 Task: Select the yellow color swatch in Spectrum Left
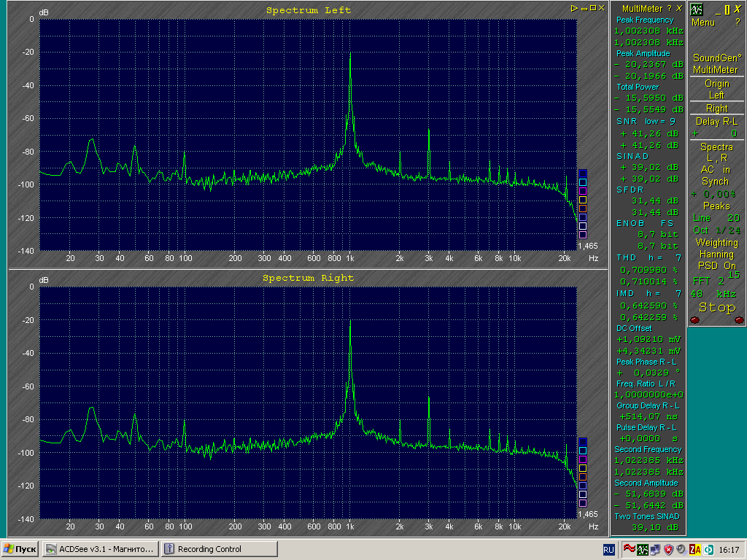tap(582, 199)
